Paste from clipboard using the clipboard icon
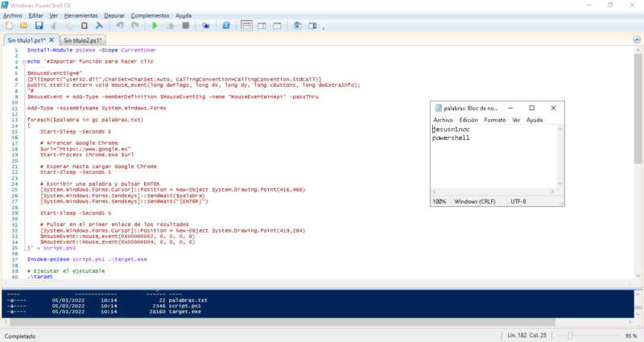Viewport: 644px width, 342px height. 85,26
